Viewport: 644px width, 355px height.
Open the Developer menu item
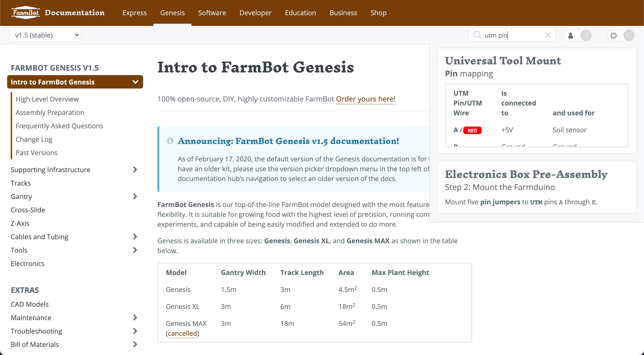click(255, 13)
